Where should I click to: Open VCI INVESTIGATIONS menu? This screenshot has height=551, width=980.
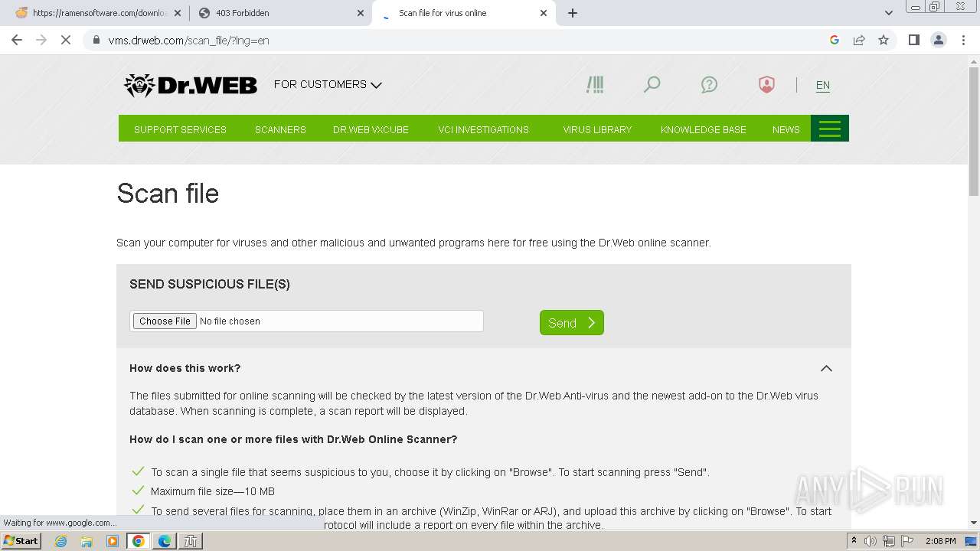(483, 129)
